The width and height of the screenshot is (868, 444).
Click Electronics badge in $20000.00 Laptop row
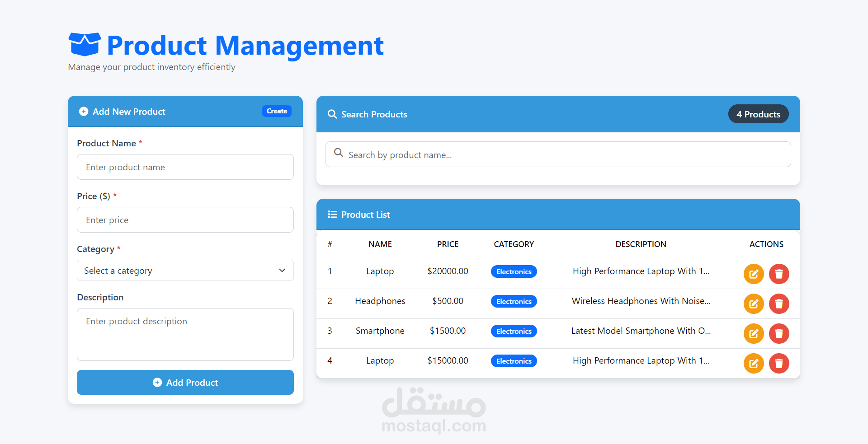(x=514, y=271)
